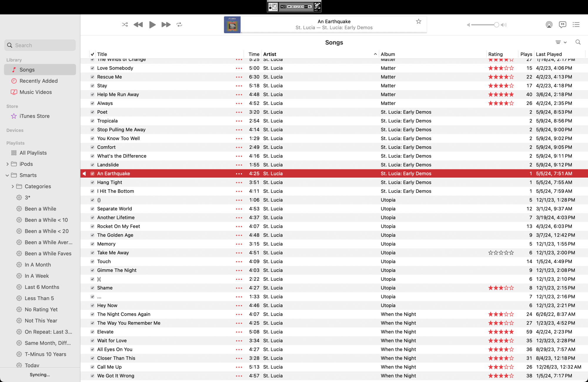
Task: Open more options for Landslide
Action: pos(239,165)
